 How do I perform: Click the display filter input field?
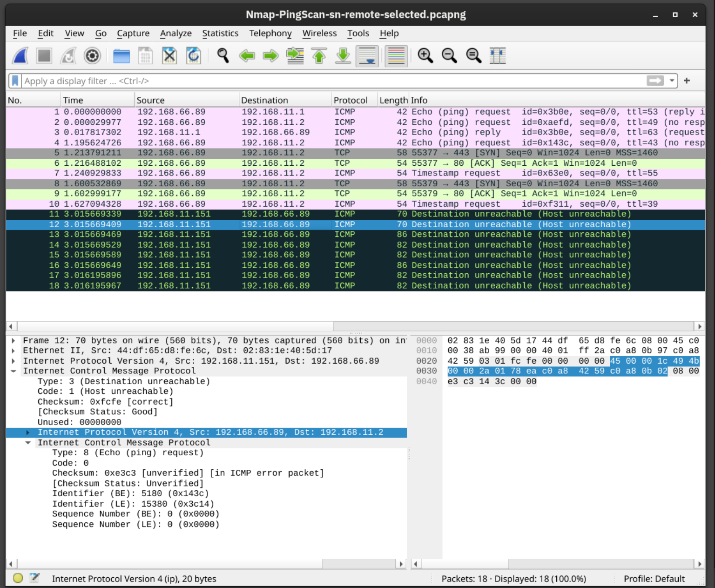click(x=326, y=81)
